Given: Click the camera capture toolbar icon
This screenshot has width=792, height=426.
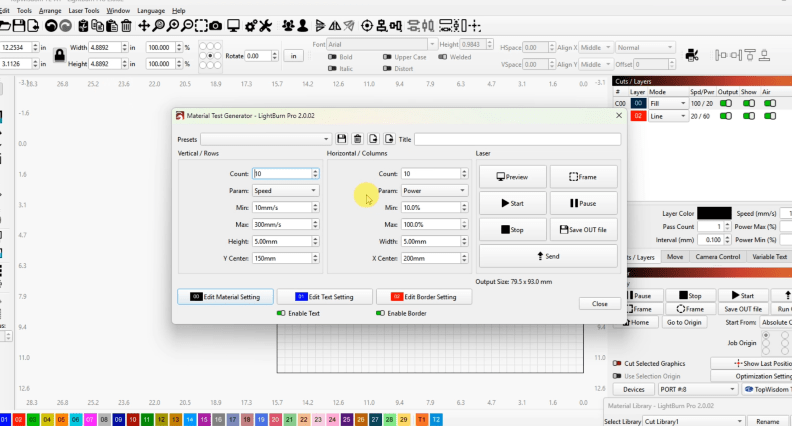Looking at the screenshot, I should coord(215,25).
